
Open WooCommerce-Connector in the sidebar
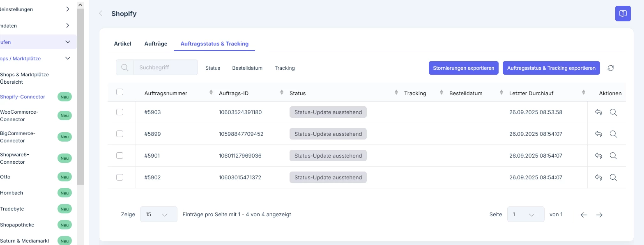(19, 116)
